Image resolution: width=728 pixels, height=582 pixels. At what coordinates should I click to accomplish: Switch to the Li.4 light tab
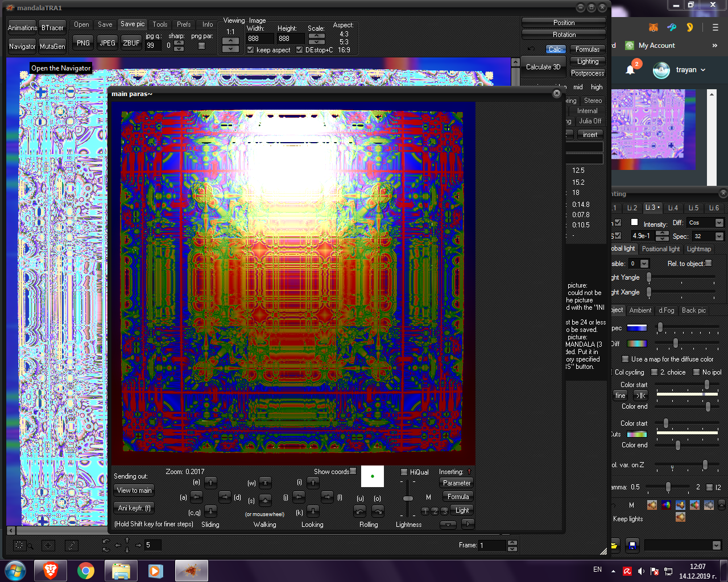(673, 208)
